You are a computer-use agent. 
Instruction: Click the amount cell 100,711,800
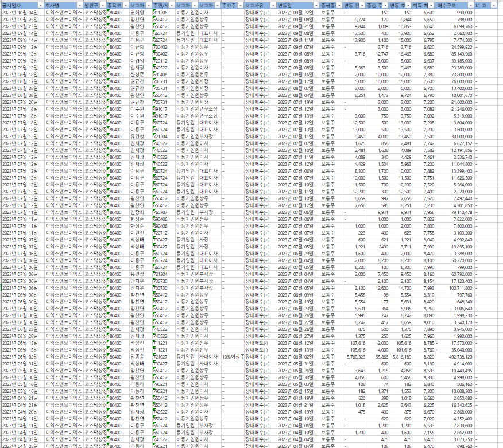tap(455, 288)
